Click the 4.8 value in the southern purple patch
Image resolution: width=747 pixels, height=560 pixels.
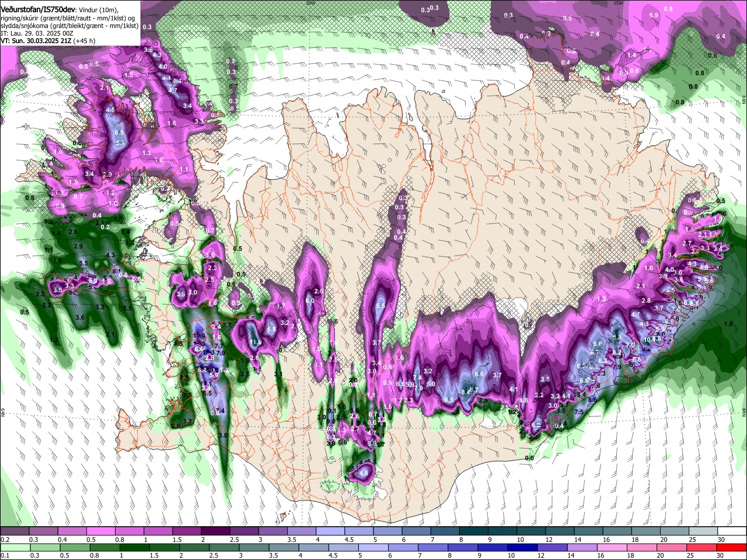[365, 473]
